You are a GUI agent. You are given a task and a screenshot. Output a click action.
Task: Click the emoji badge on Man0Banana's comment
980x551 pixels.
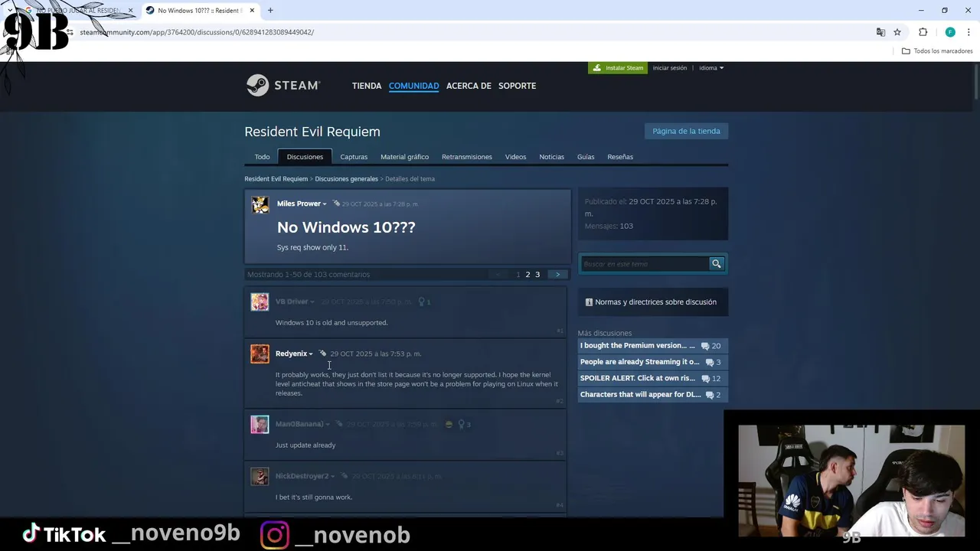point(449,424)
